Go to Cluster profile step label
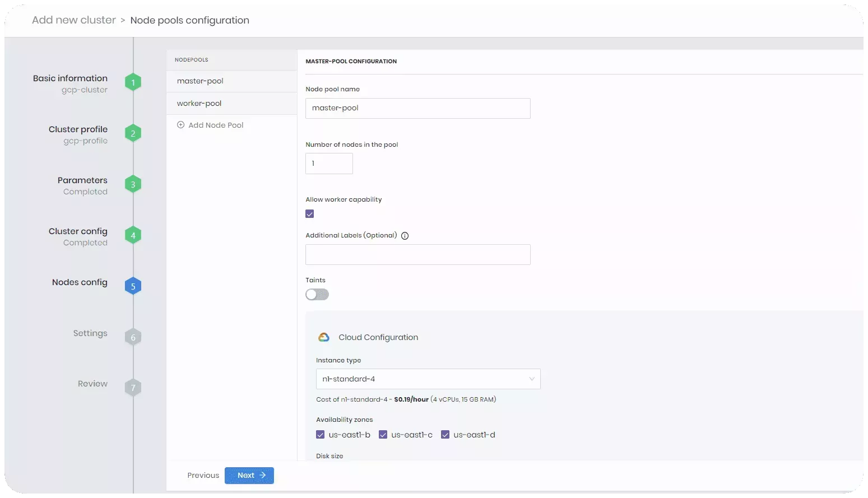The image size is (868, 498). coord(78,129)
